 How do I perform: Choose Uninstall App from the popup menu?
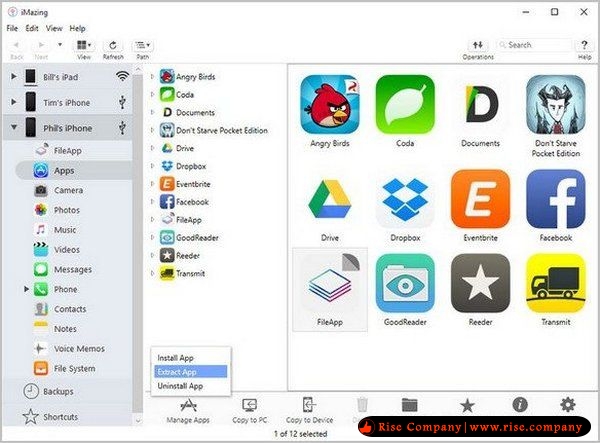191,386
